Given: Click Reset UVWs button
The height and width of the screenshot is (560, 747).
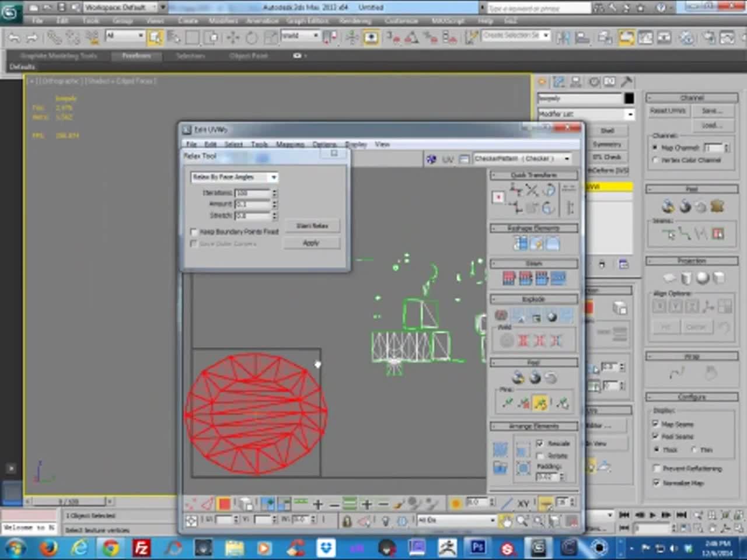Looking at the screenshot, I should [x=668, y=111].
